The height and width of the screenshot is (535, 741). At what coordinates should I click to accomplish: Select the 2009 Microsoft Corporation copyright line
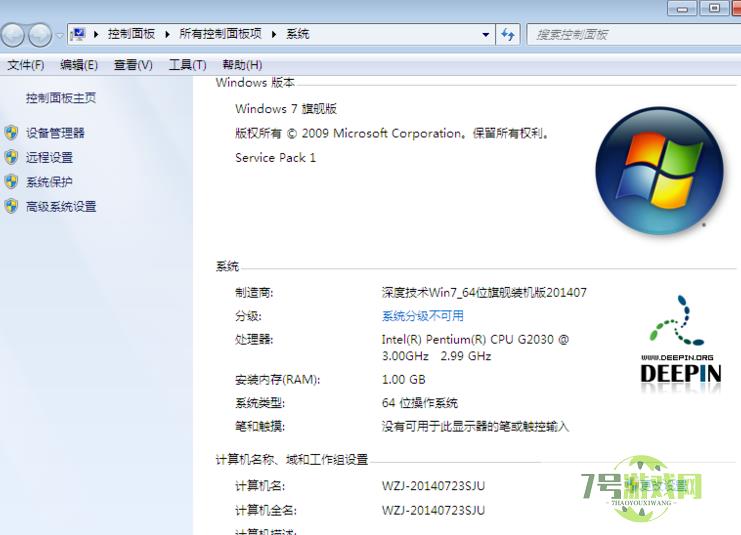(x=392, y=133)
